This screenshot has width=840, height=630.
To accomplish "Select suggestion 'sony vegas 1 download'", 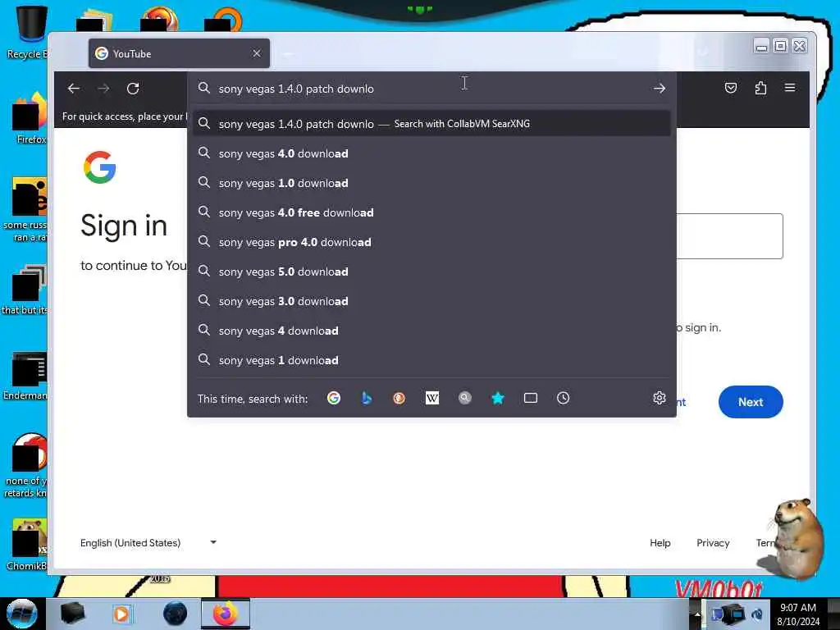I will [x=431, y=360].
